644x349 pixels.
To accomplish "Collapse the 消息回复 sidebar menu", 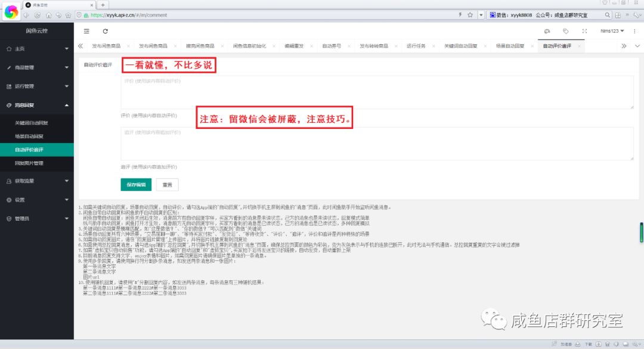I will pos(37,105).
